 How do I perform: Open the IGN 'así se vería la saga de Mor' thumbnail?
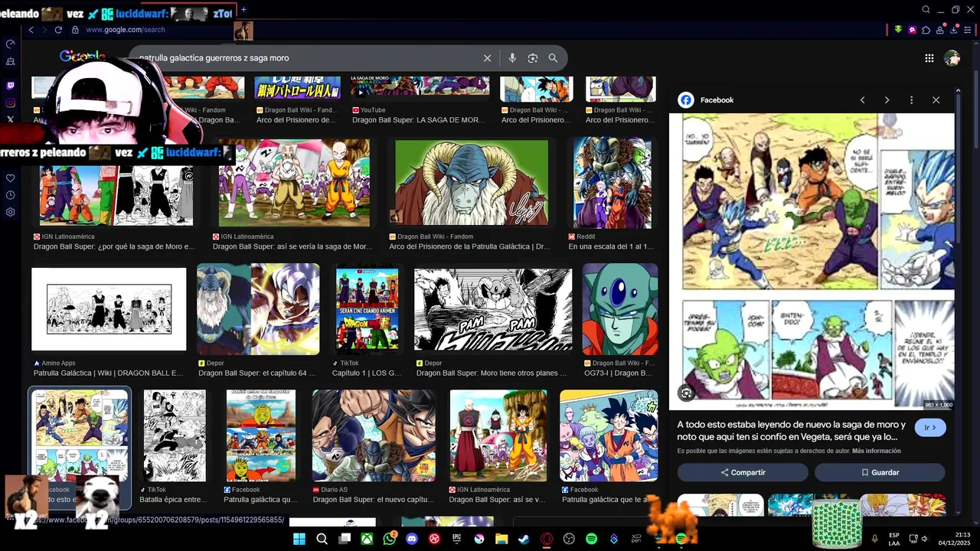[294, 183]
